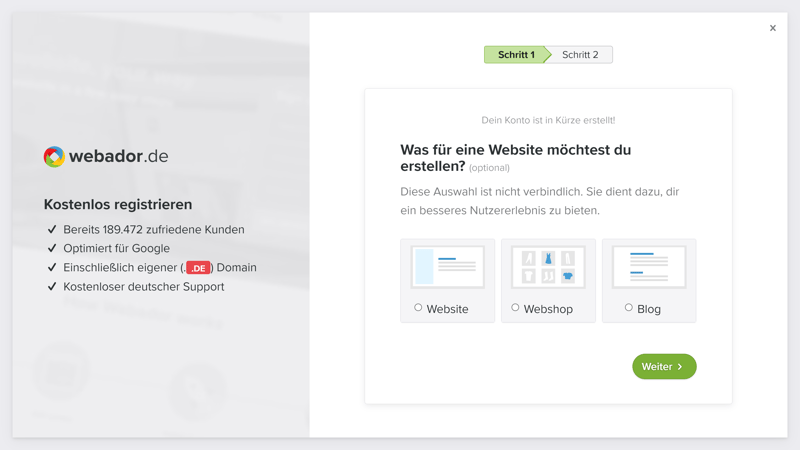Click the Blog layout thumbnail
800x450 pixels.
(x=649, y=267)
